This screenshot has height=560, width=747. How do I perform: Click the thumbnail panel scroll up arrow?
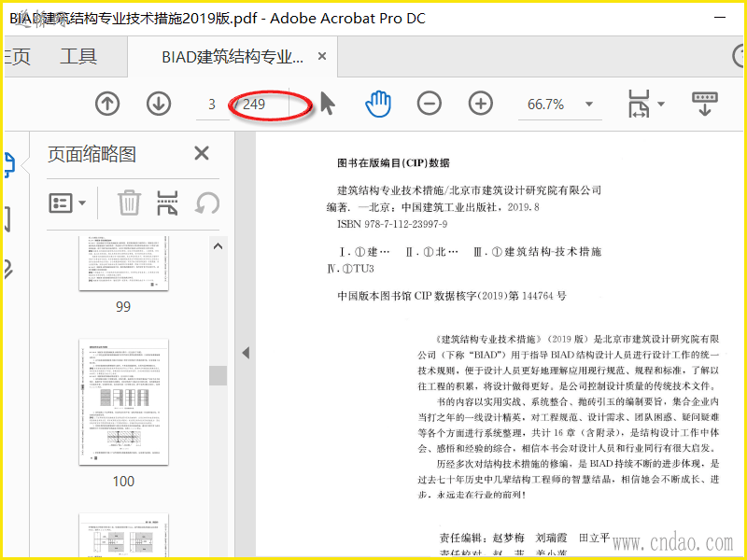click(218, 246)
